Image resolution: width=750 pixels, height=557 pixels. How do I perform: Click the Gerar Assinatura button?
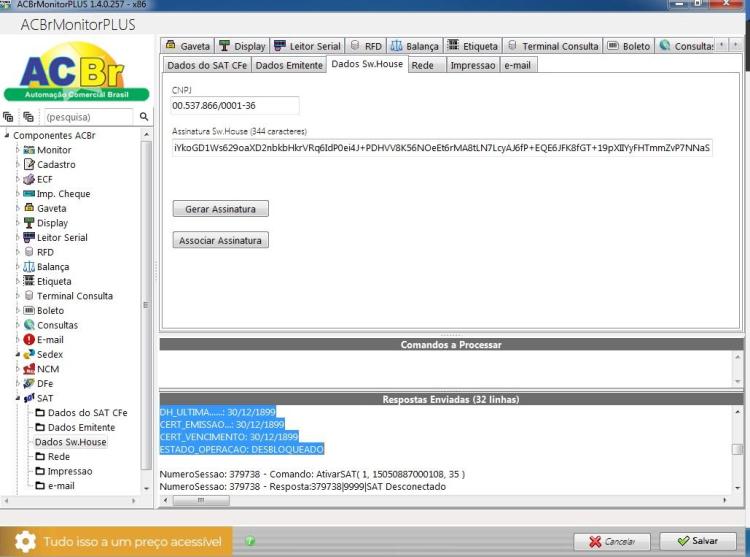point(221,209)
